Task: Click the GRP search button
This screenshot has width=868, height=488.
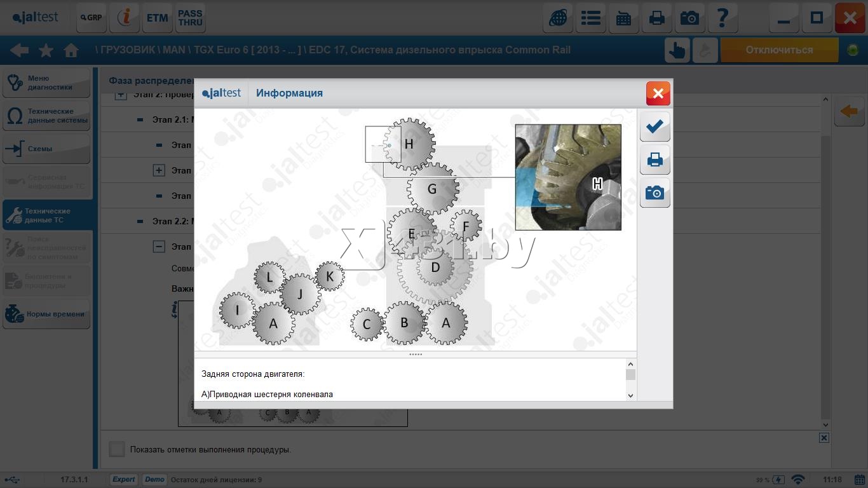Action: click(92, 18)
